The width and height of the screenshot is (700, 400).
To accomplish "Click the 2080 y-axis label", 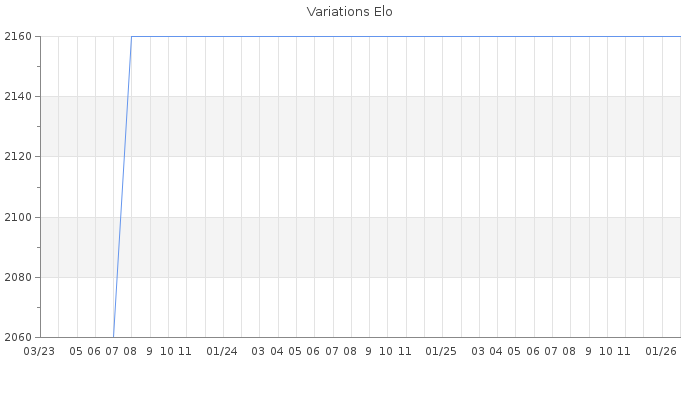I will (x=19, y=277).
